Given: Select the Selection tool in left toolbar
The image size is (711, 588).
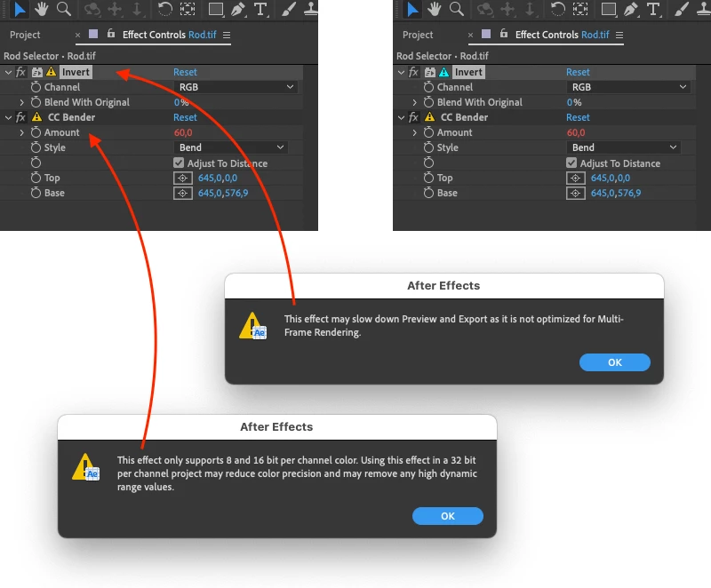Looking at the screenshot, I should [x=20, y=9].
